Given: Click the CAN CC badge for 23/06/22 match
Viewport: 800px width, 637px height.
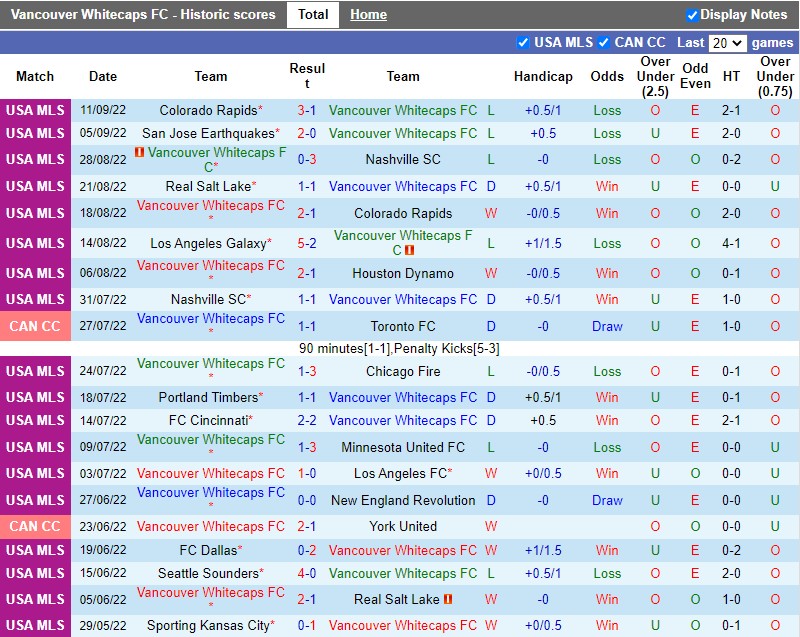Looking at the screenshot, I should click(x=35, y=526).
